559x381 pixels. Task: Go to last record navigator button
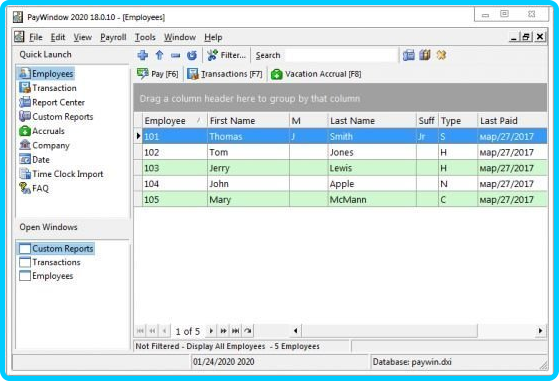(x=235, y=331)
